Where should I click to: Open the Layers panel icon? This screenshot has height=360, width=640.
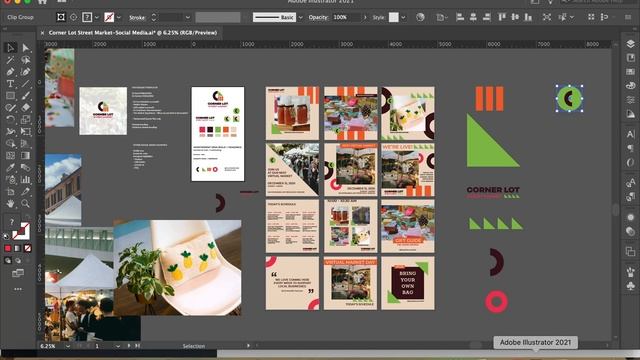coord(630,44)
